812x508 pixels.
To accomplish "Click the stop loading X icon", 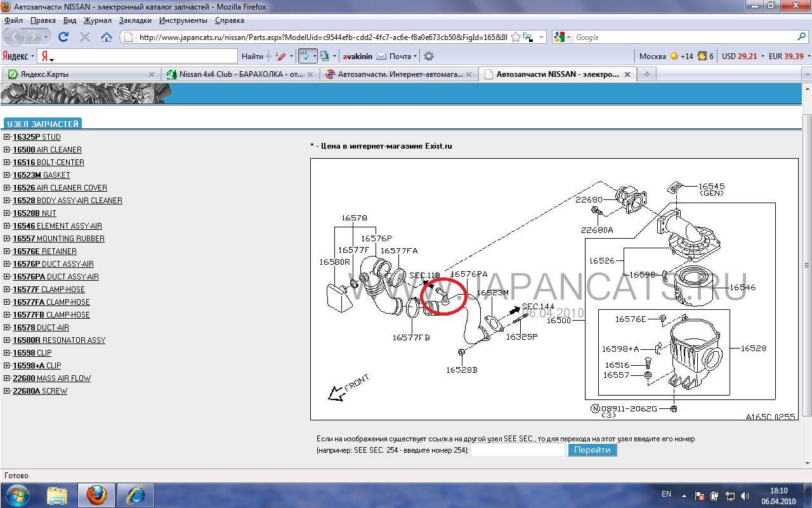I will click(x=85, y=37).
